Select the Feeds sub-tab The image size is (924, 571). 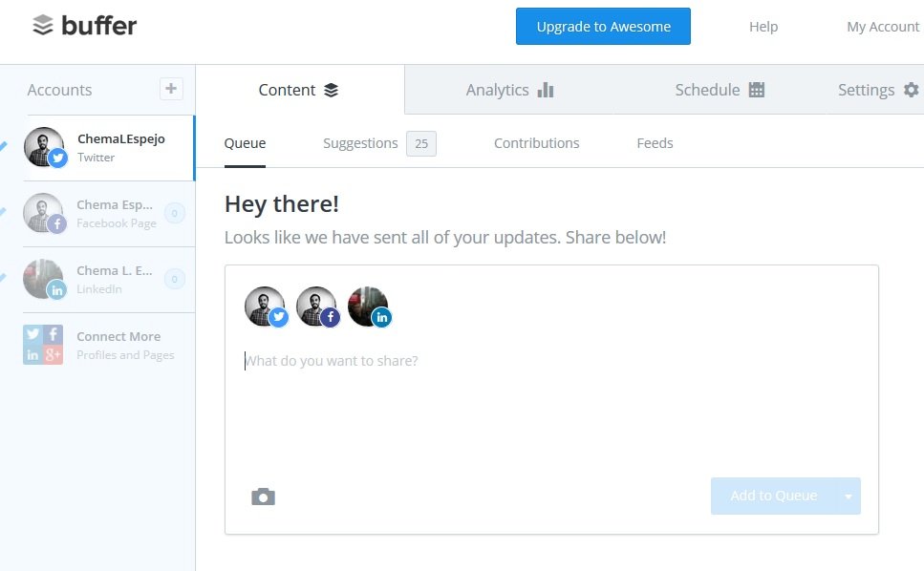(x=655, y=143)
